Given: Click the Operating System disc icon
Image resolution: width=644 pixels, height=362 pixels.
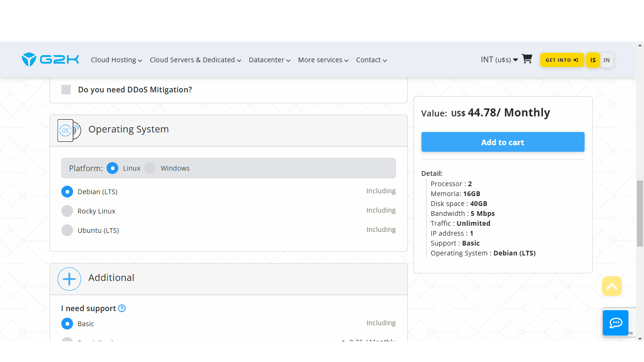Looking at the screenshot, I should click(x=69, y=130).
